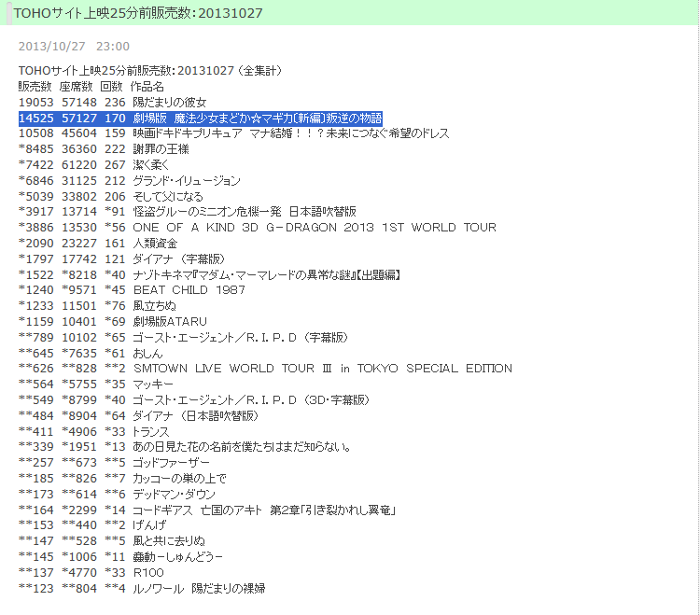700x615 pixels.
Task: Select the row for ダイアナ （日本語吹替版）
Action: 139,415
